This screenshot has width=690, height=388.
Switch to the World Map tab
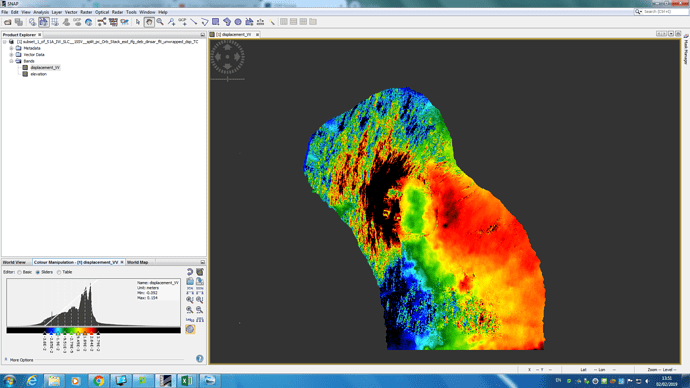click(x=138, y=262)
